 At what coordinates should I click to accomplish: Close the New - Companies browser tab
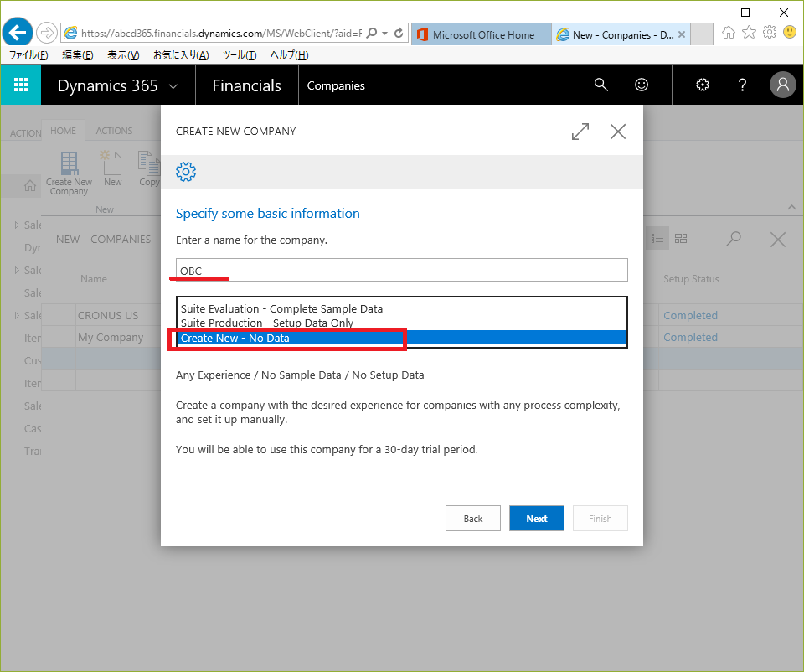pyautogui.click(x=682, y=34)
